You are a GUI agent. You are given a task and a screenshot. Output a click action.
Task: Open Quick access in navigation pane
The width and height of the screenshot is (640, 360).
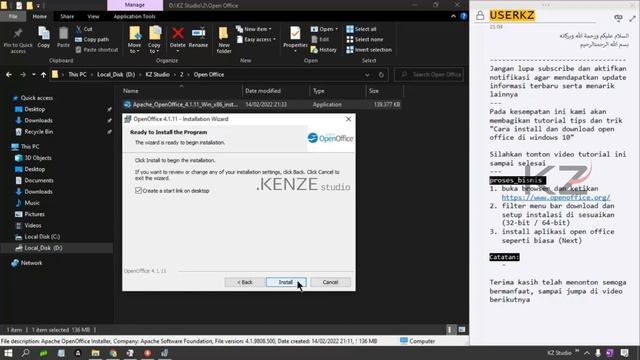point(36,98)
